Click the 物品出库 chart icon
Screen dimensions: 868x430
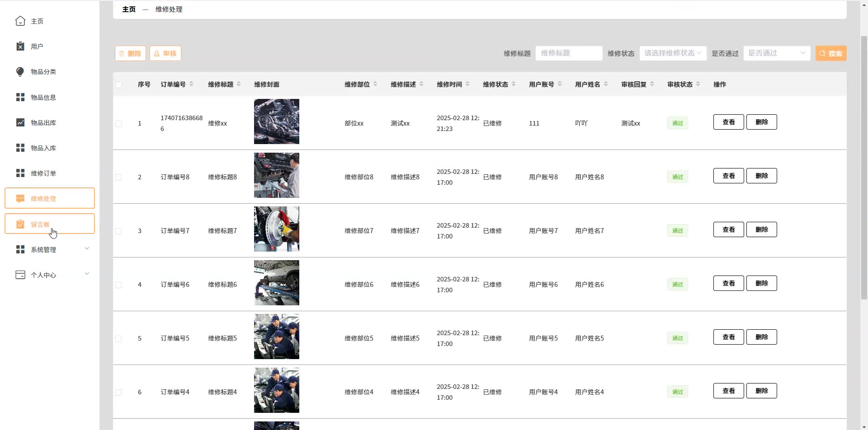pyautogui.click(x=20, y=123)
